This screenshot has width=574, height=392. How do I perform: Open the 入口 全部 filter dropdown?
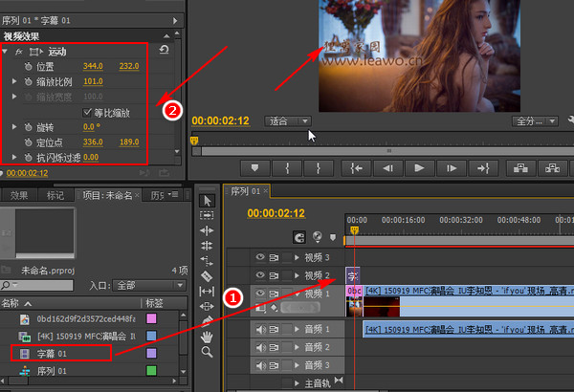(x=149, y=285)
